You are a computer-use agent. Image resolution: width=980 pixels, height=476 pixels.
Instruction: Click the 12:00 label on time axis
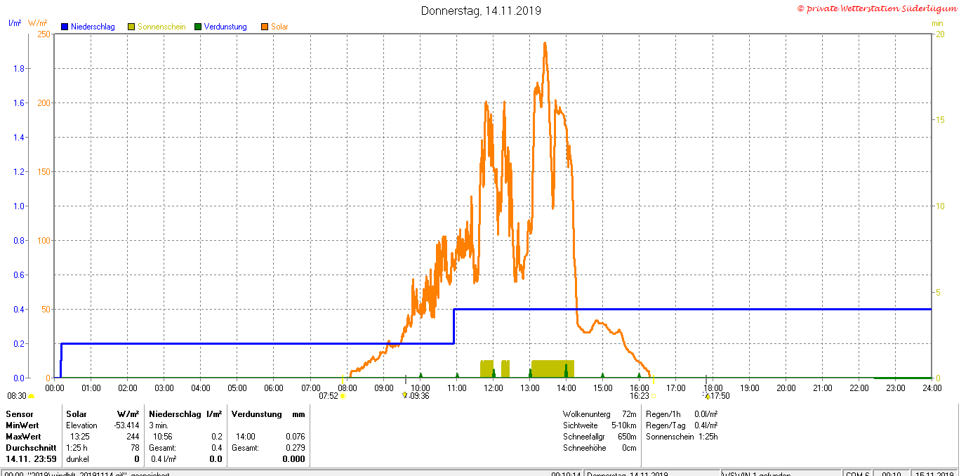tap(493, 388)
